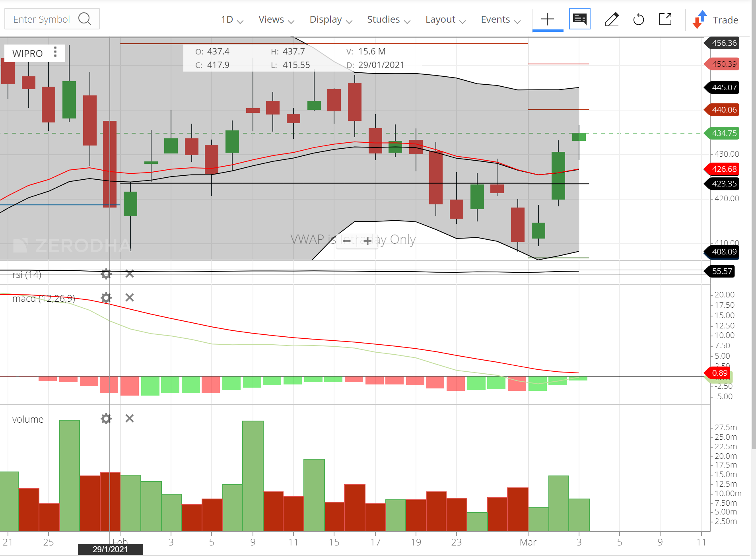
Task: Click the 25 label on the time axis
Action: click(x=49, y=542)
